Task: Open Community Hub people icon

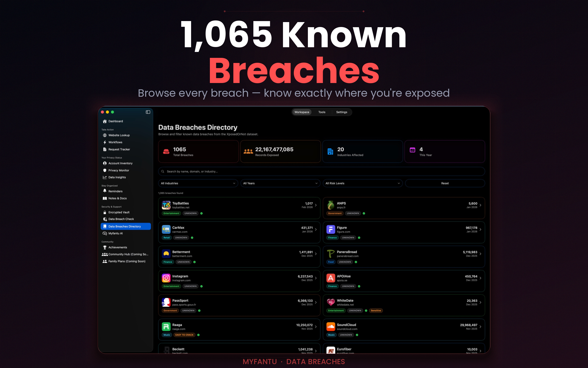Action: (x=105, y=254)
